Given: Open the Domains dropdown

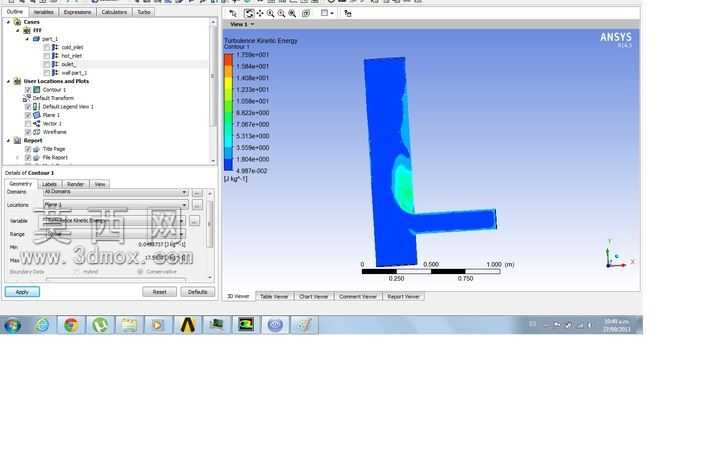Looking at the screenshot, I should click(184, 192).
